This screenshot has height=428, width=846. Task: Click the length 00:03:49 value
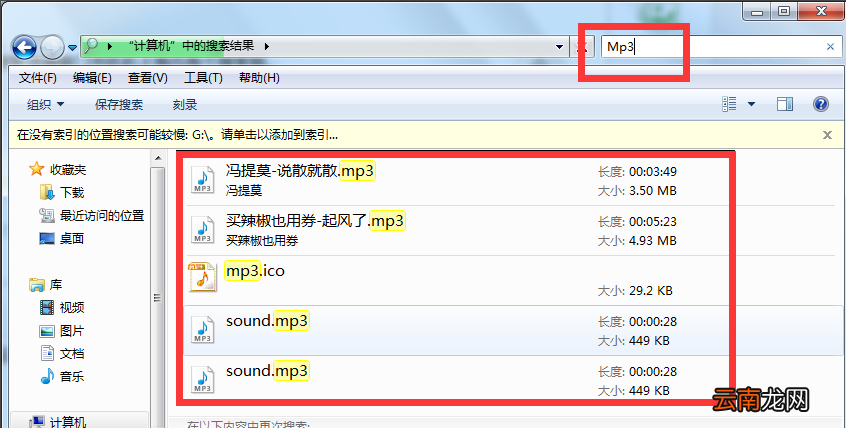(x=653, y=172)
